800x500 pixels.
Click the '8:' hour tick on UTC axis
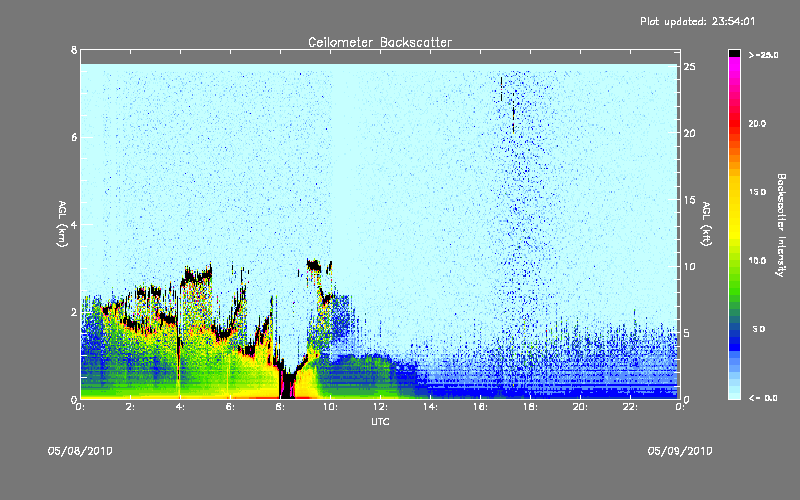click(281, 407)
